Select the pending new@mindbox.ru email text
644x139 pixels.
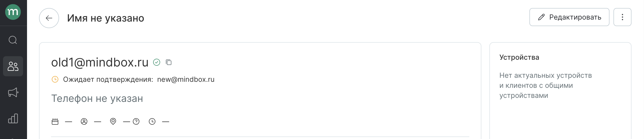tap(186, 79)
